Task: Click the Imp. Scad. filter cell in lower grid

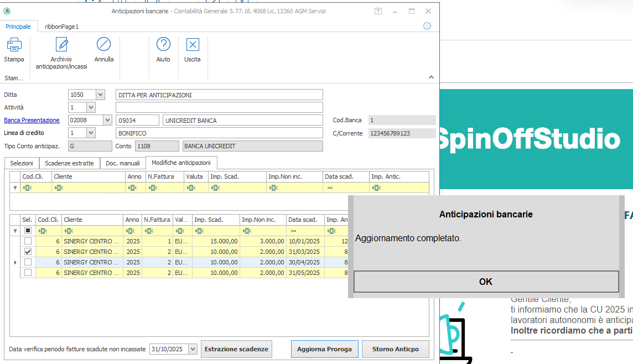Action: pyautogui.click(x=216, y=231)
